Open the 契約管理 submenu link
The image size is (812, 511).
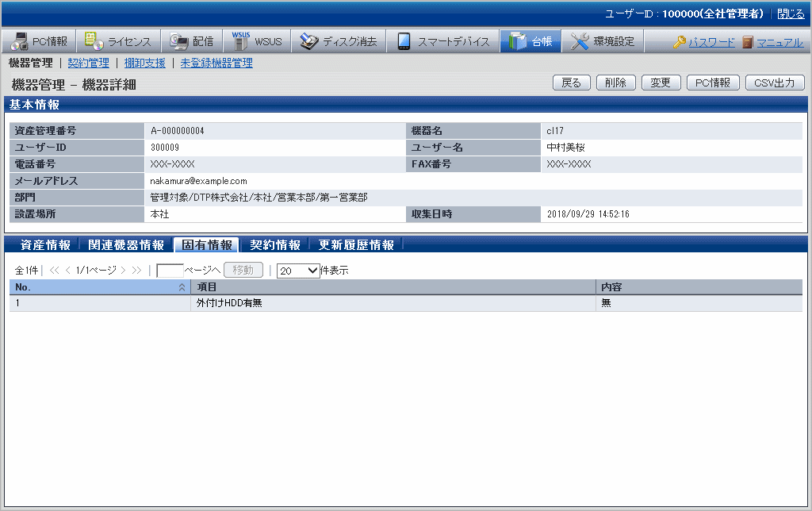click(89, 63)
